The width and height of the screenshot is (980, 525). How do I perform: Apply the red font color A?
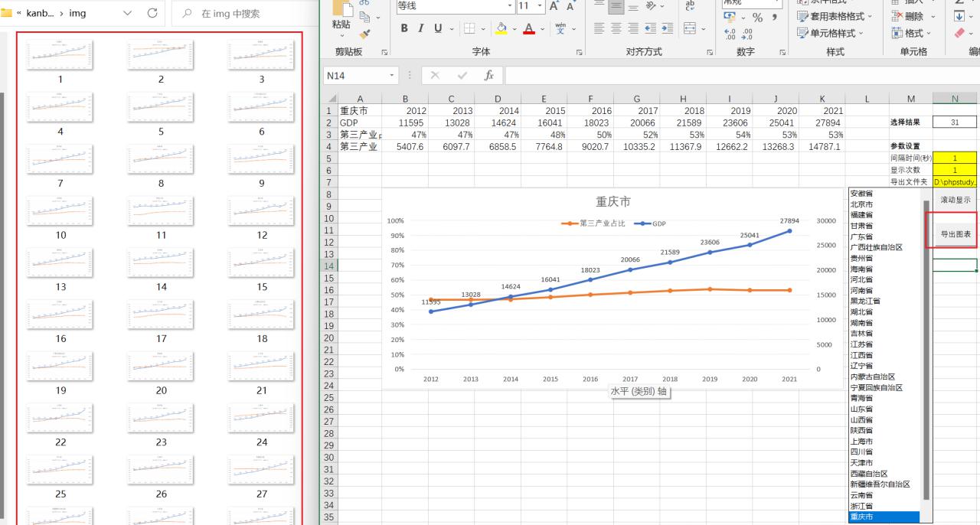[528, 28]
